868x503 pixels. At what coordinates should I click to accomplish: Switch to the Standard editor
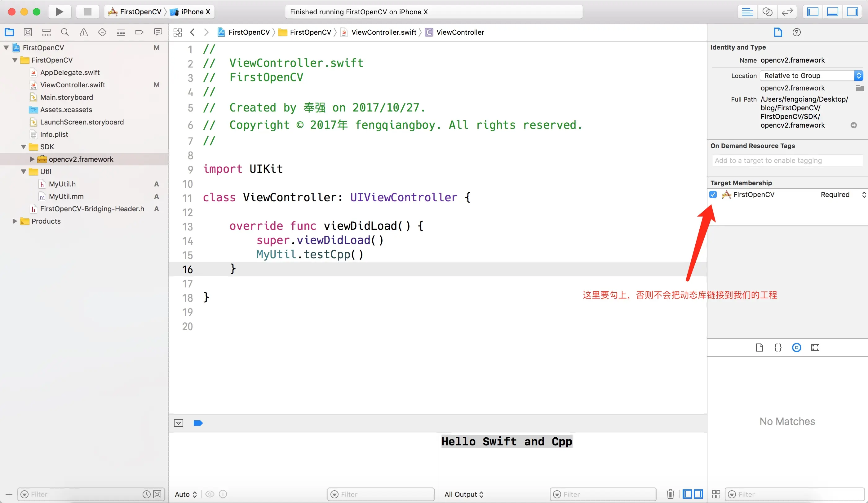(x=747, y=12)
